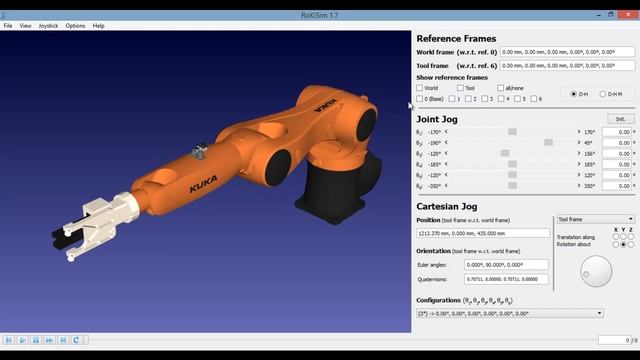Click the θ2 joint slider handle

(x=549, y=142)
